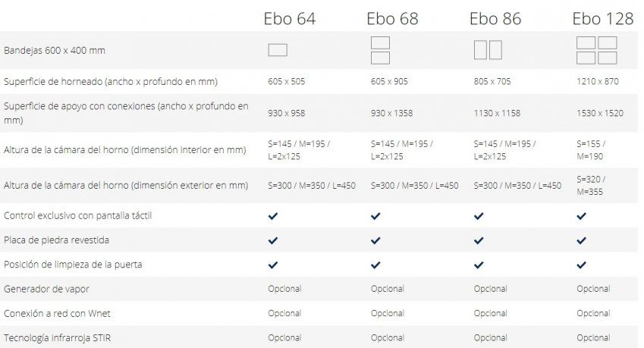The height and width of the screenshot is (348, 644).
Task: Click Ebo 86 door cleaning position checkmark
Action: (x=479, y=265)
